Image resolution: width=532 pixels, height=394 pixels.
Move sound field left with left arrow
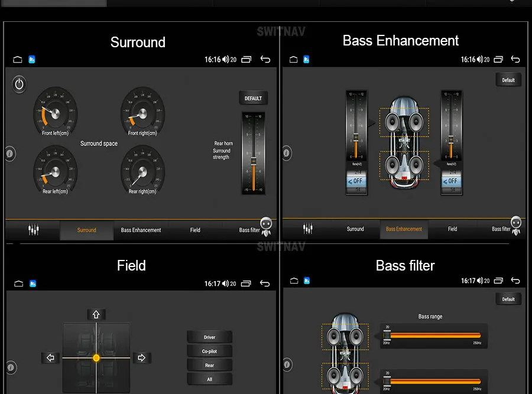click(x=50, y=358)
